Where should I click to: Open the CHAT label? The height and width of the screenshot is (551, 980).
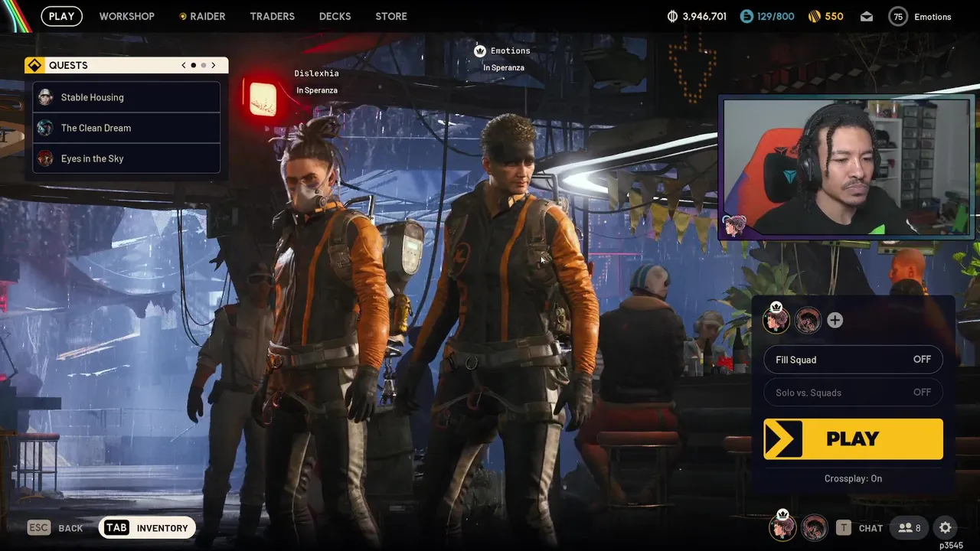tap(871, 528)
